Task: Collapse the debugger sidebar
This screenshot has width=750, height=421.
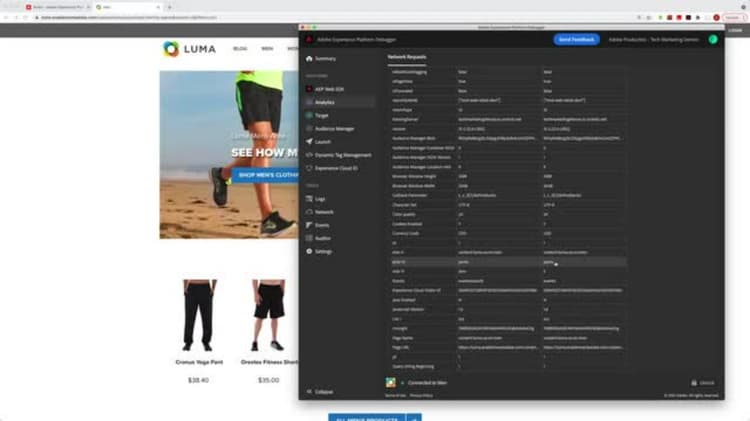Action: pyautogui.click(x=320, y=391)
